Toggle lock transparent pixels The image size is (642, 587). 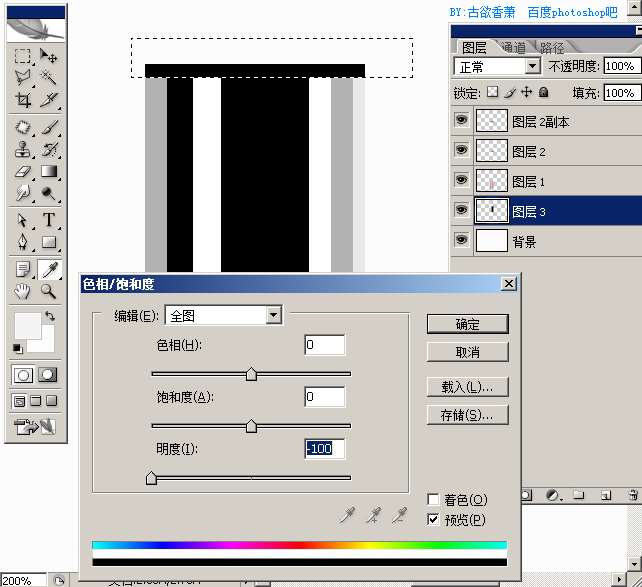click(x=493, y=92)
